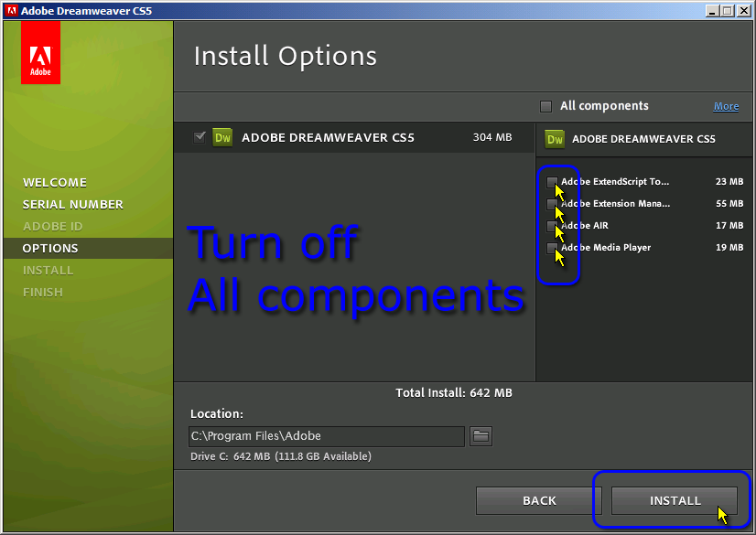Open the More link

point(726,106)
